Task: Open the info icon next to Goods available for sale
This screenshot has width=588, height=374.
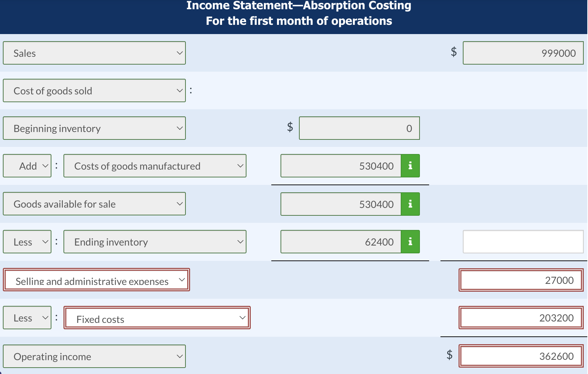Action: [x=410, y=204]
